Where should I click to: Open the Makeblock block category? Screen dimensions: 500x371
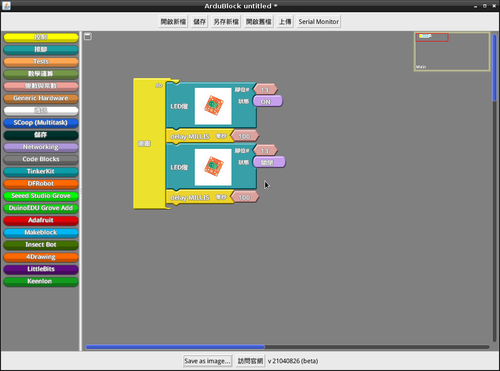click(x=41, y=233)
